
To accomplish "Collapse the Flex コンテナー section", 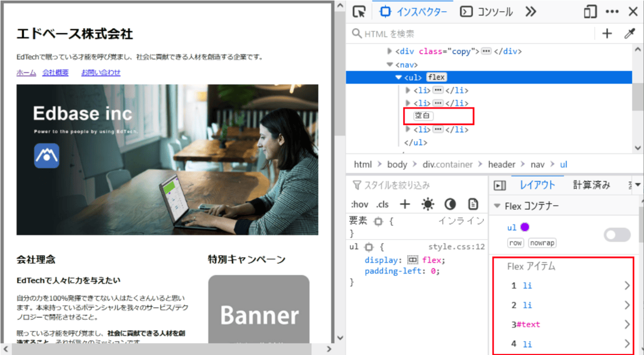I will pos(497,206).
